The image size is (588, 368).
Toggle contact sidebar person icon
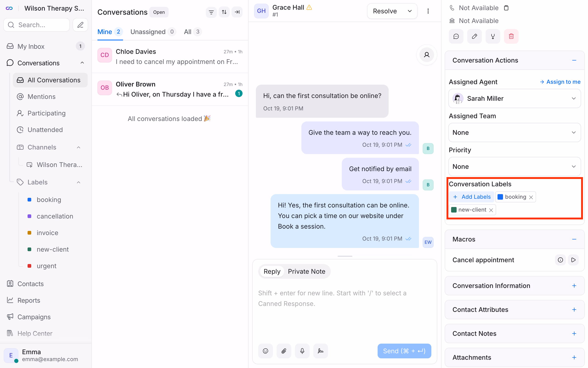pyautogui.click(x=427, y=55)
